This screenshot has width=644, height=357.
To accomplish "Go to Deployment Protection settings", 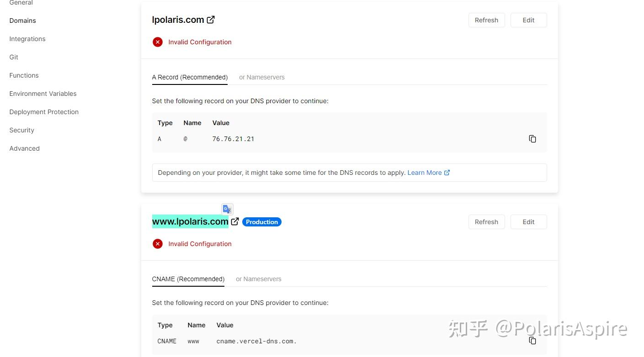I will point(44,112).
